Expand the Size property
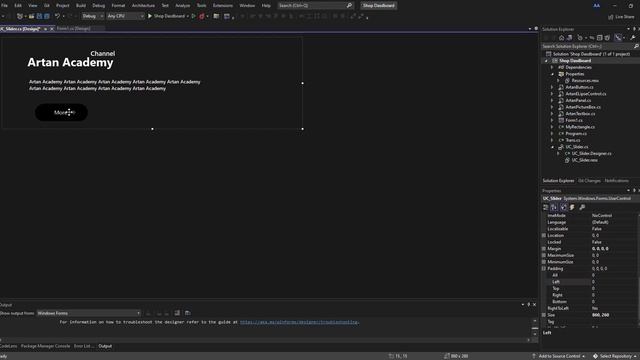Viewport: 640px width, 360px height. click(544, 315)
